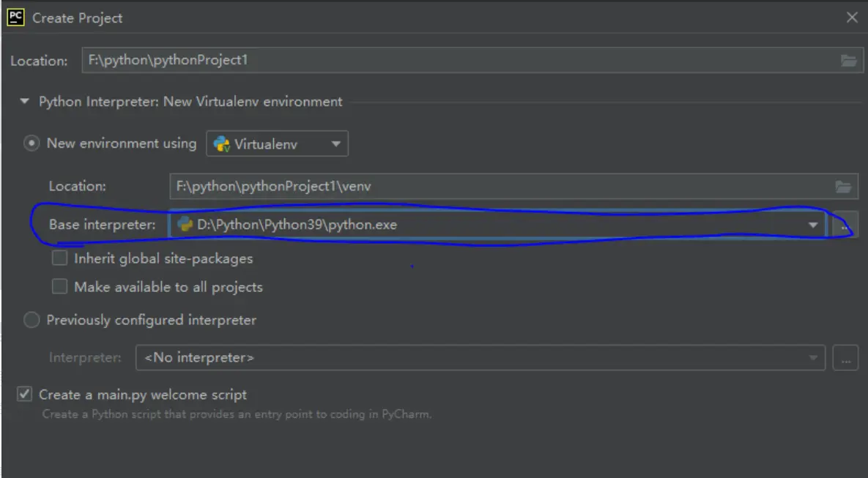This screenshot has width=868, height=478.
Task: Click the Python icon in Base interpreter field
Action: coord(185,225)
